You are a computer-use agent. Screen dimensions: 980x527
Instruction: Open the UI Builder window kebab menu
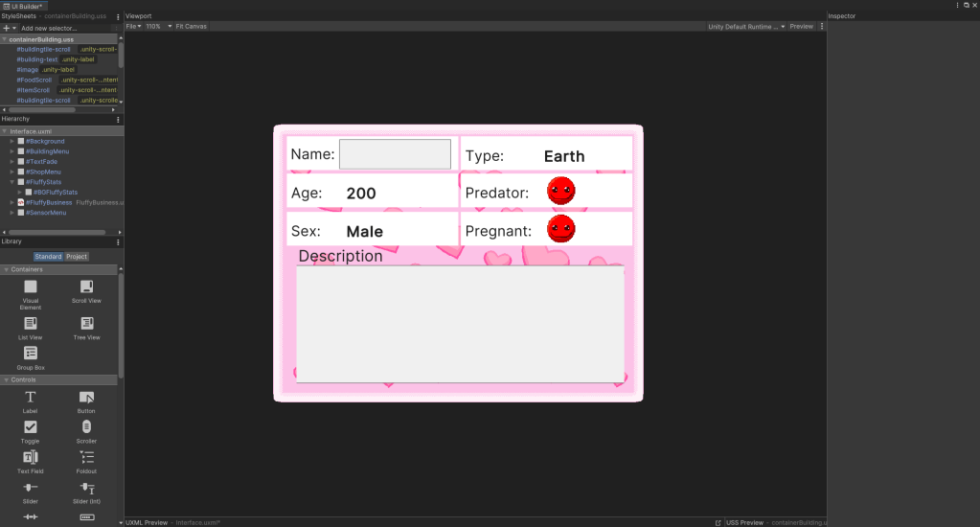click(958, 5)
